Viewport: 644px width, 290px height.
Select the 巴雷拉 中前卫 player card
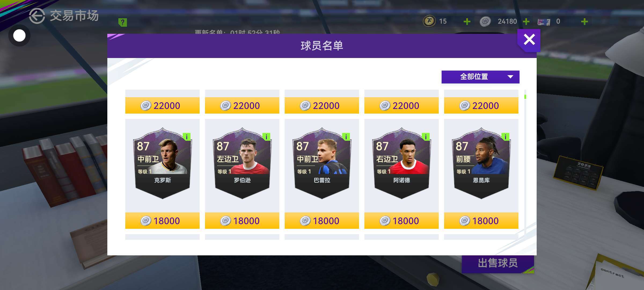click(x=322, y=163)
